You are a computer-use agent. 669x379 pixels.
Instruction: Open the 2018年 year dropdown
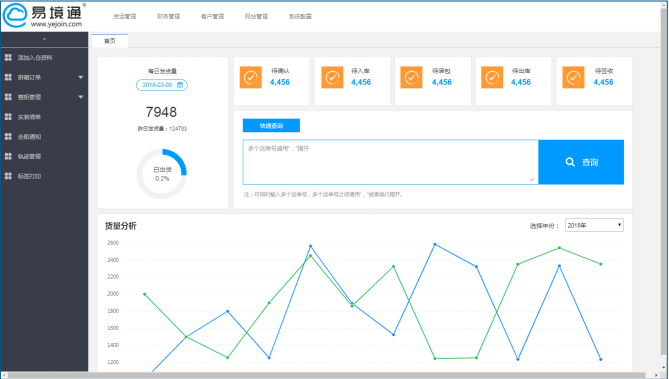click(x=594, y=225)
